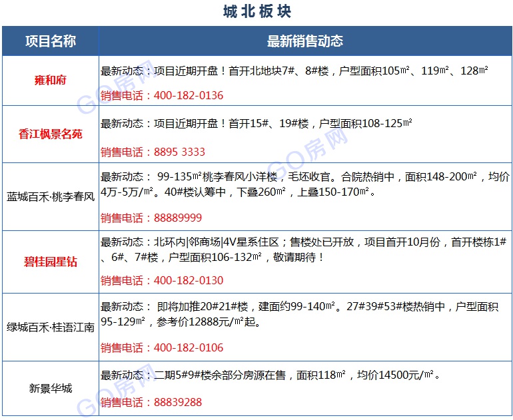Click sales phone 400-182-0106
The height and width of the screenshot is (420, 513).
[189, 347]
